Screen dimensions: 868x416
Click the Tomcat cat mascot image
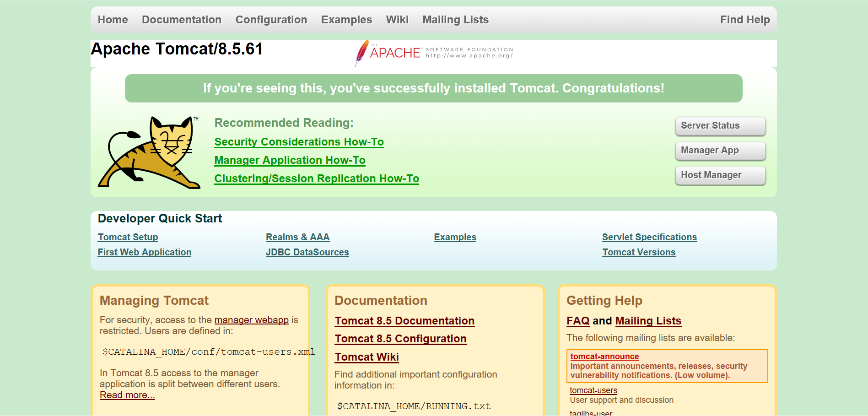click(x=149, y=152)
